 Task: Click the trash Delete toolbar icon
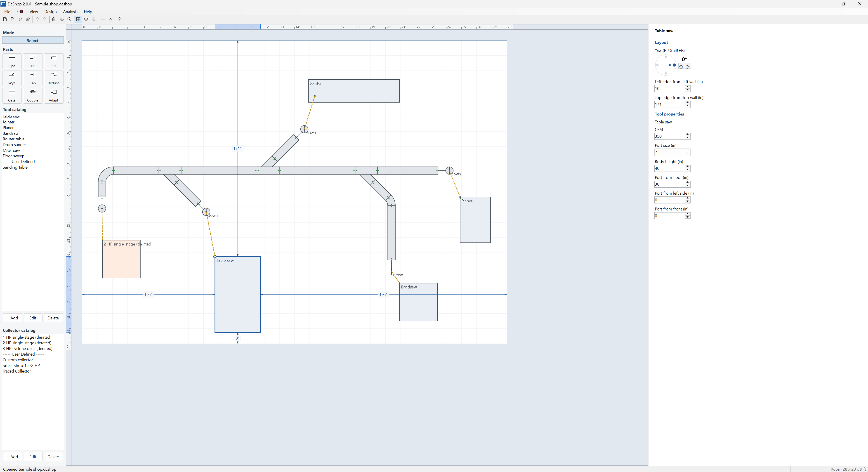point(54,19)
